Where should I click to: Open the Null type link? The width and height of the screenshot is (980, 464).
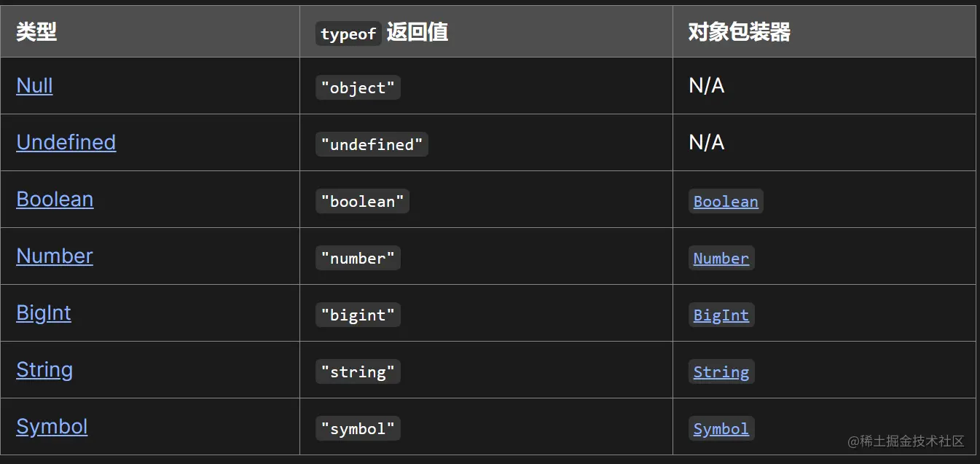tap(34, 86)
